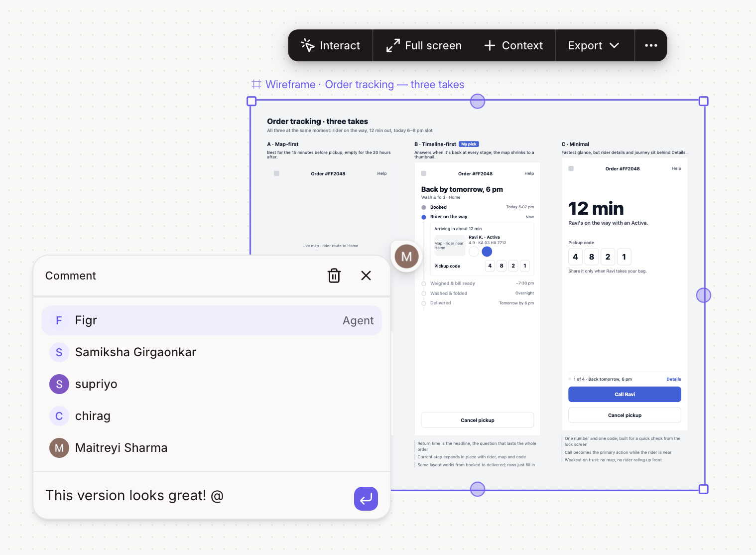The height and width of the screenshot is (555, 756).
Task: Click the Call Ravi button
Action: [x=625, y=394]
